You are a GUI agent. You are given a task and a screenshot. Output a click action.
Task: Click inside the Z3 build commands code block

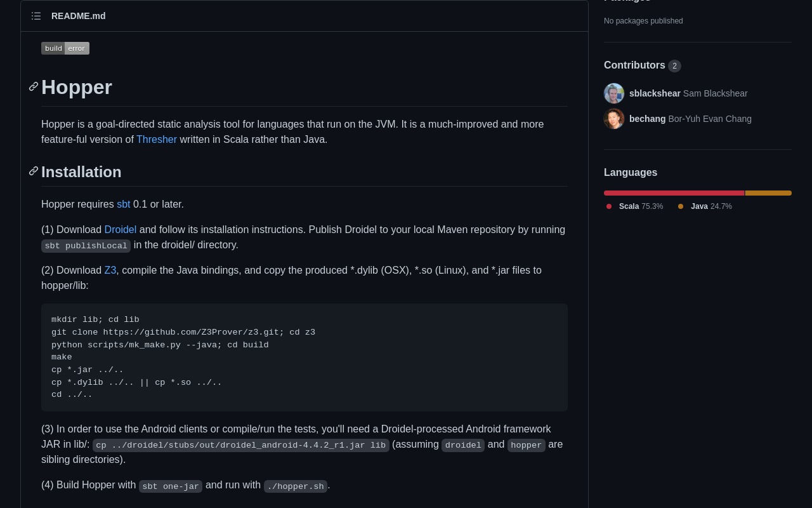tap(304, 357)
